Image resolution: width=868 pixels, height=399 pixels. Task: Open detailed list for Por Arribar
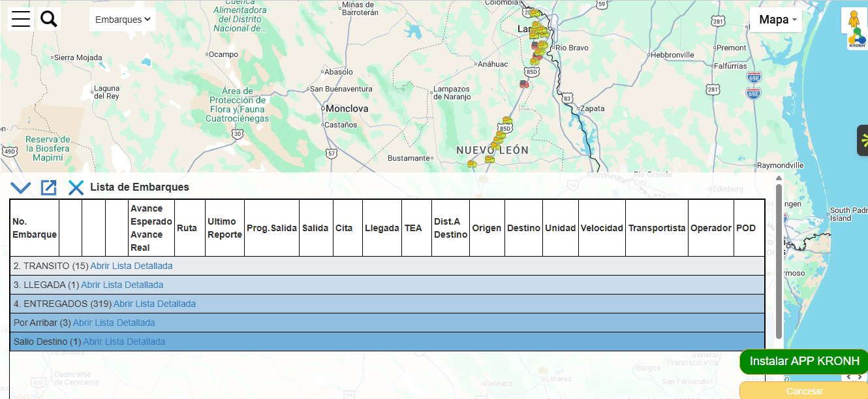[114, 323]
